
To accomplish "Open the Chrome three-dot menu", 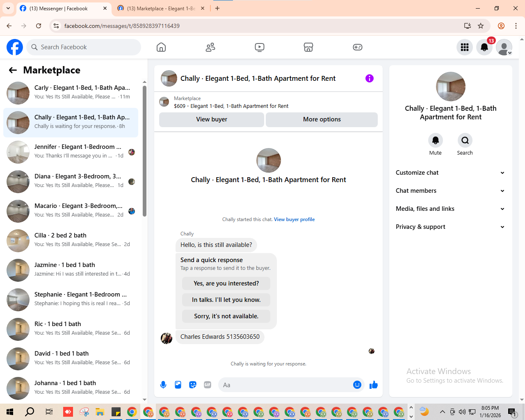I will point(516,26).
